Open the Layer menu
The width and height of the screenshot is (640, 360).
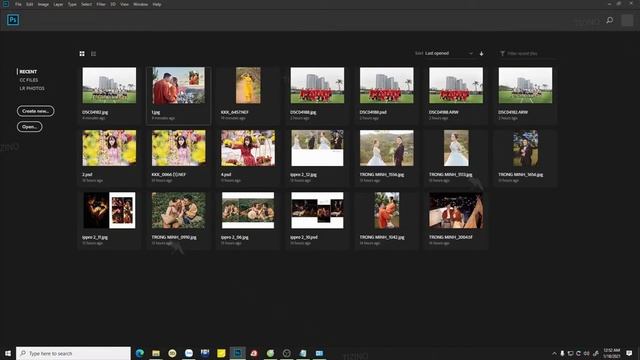click(58, 4)
